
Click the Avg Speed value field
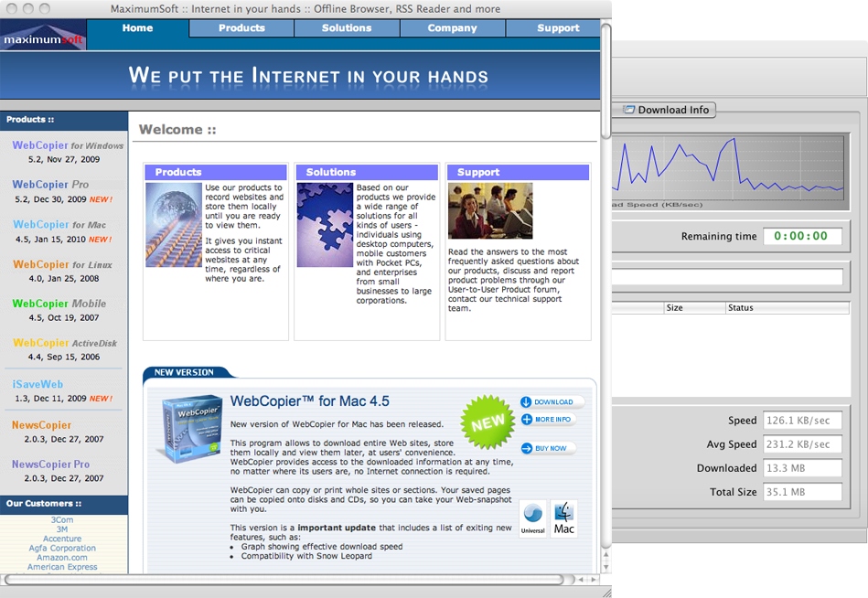803,444
